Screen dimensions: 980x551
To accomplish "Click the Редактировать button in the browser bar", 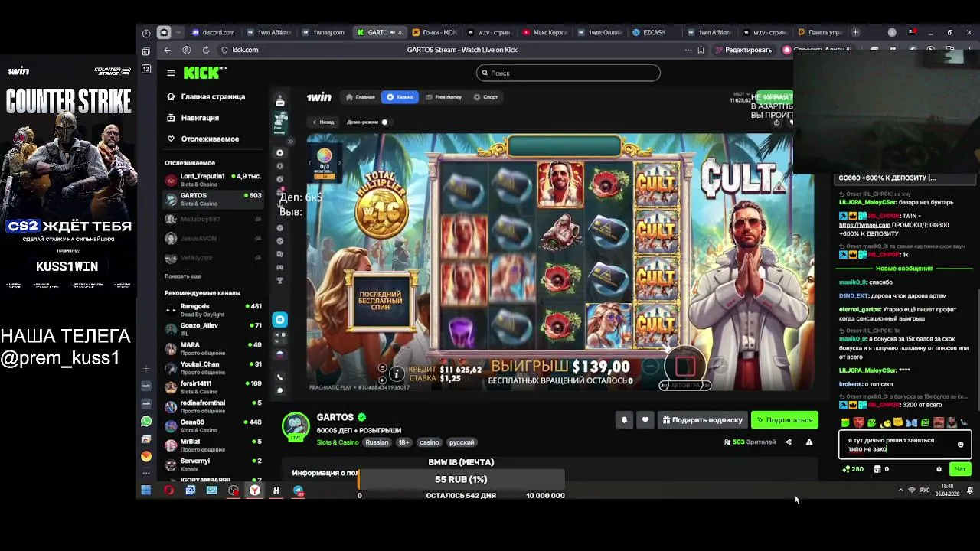I will [x=743, y=50].
